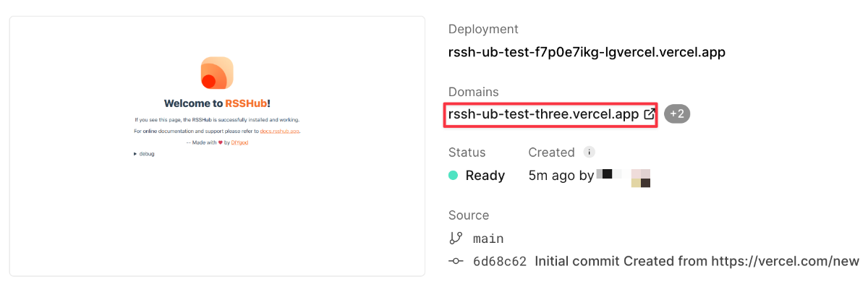Open the docs.rsshub.app documentation link
This screenshot has height=287, width=868.
click(x=280, y=131)
